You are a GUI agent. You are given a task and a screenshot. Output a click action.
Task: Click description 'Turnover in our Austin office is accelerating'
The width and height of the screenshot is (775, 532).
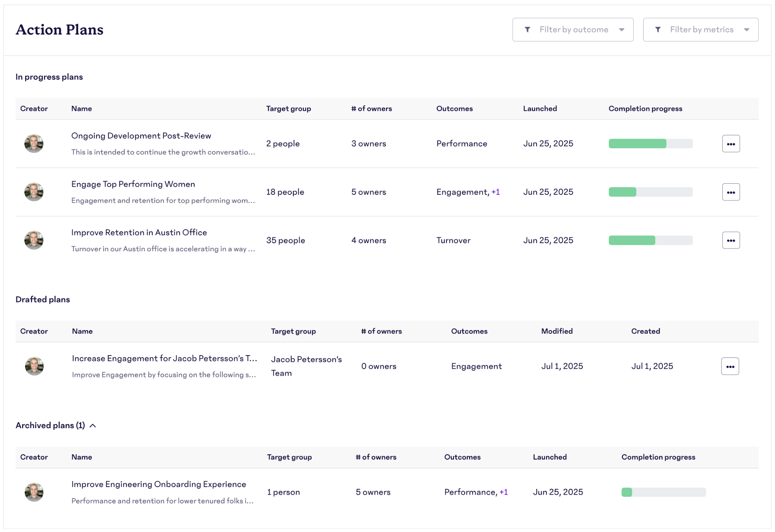pos(163,249)
